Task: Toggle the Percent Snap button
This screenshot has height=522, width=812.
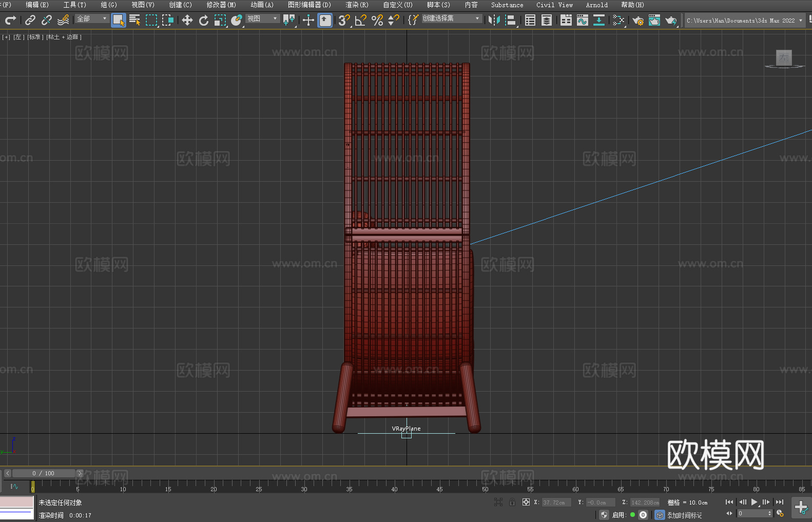Action: click(x=377, y=20)
